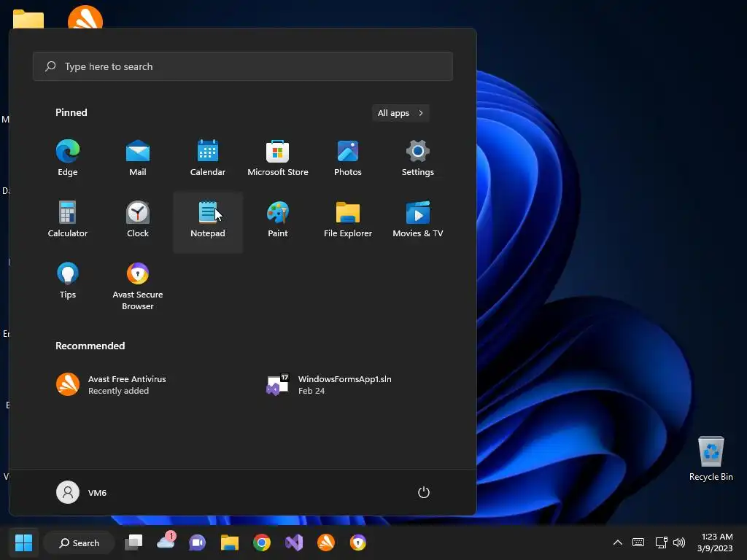747x560 pixels.
Task: Open the Chat app on the taskbar
Action: (x=197, y=542)
